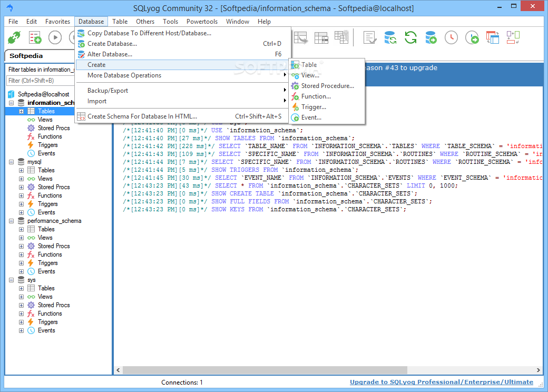
Task: Click the View submenu glasses icon
Action: pyautogui.click(x=295, y=75)
